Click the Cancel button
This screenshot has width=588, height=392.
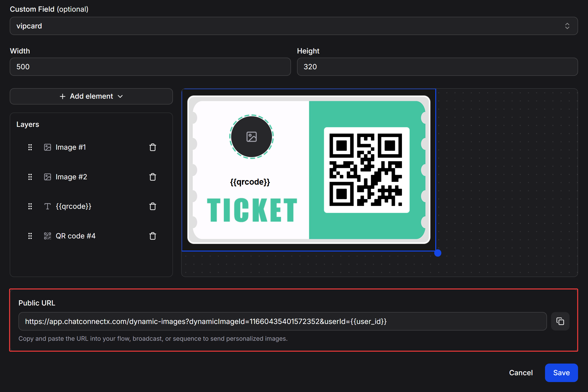[521, 373]
